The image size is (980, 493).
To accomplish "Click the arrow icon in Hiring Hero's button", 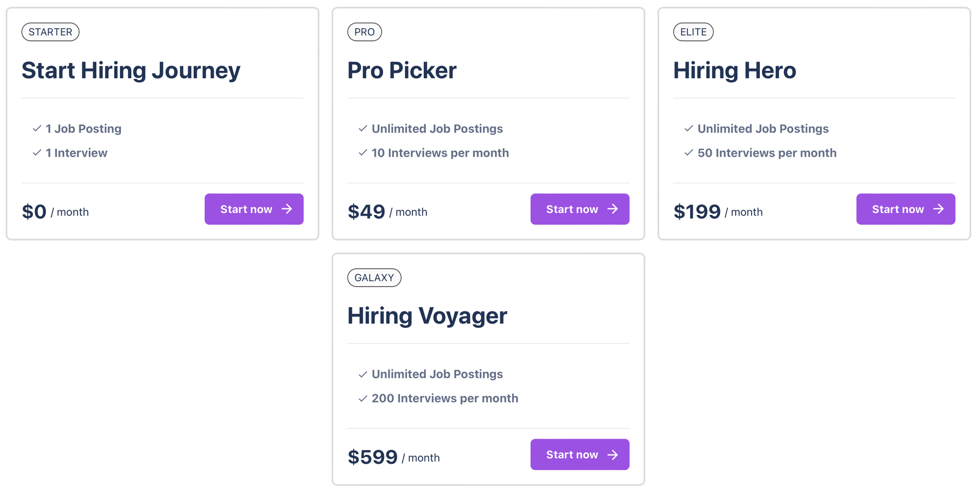I will (938, 209).
